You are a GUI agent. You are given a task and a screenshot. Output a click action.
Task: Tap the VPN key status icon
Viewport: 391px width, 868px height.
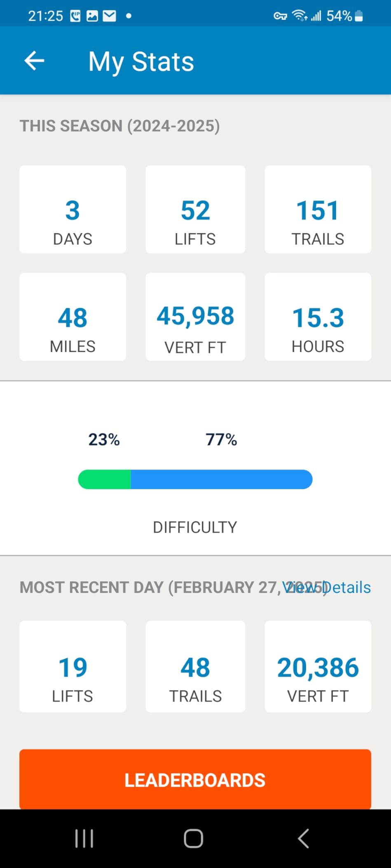pyautogui.click(x=280, y=16)
